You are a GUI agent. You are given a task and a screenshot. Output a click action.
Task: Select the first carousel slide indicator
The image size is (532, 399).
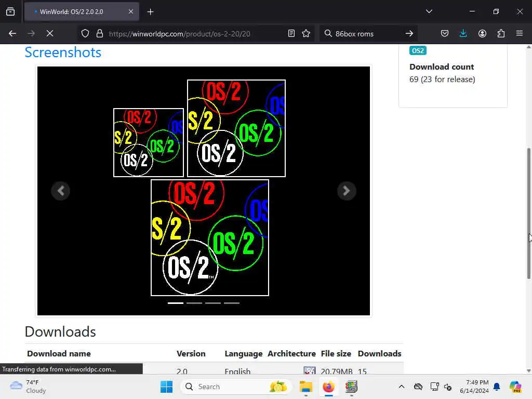click(x=176, y=303)
